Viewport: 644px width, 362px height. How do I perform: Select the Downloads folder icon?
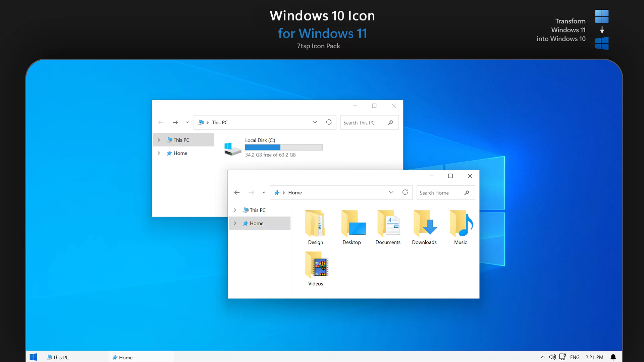(424, 224)
